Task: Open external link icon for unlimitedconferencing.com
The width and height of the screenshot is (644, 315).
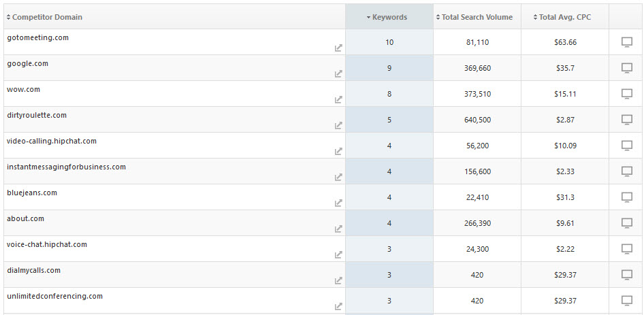Action: tap(338, 306)
